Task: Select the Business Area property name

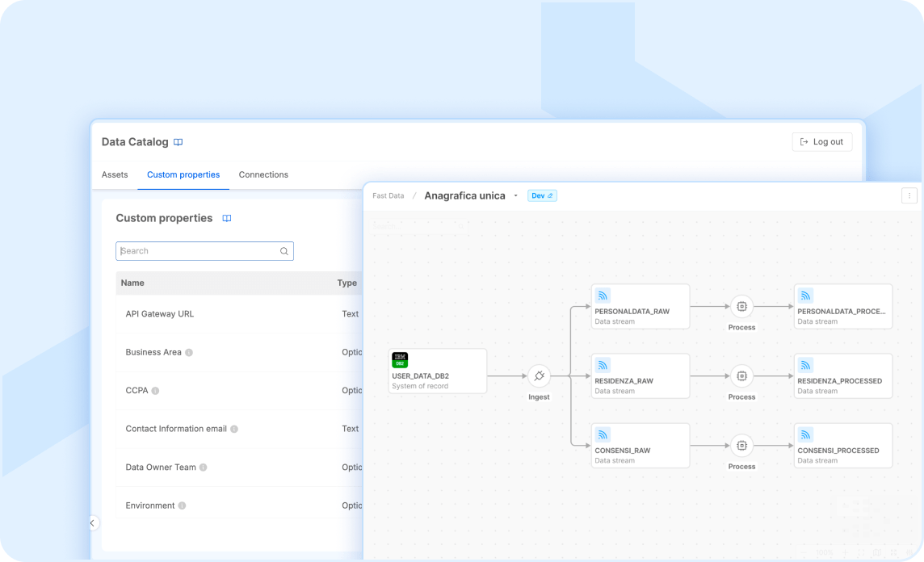Action: tap(153, 352)
